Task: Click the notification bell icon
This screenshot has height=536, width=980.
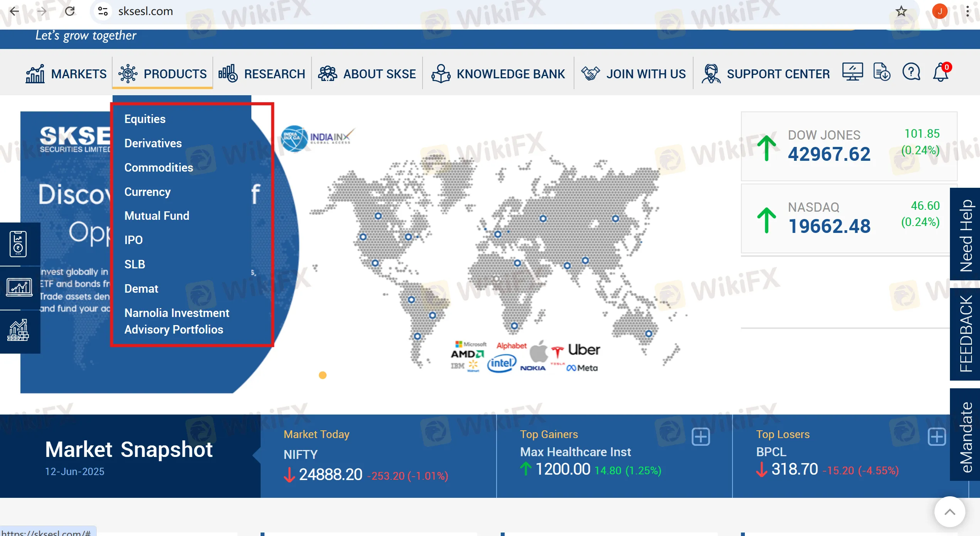Action: point(940,72)
